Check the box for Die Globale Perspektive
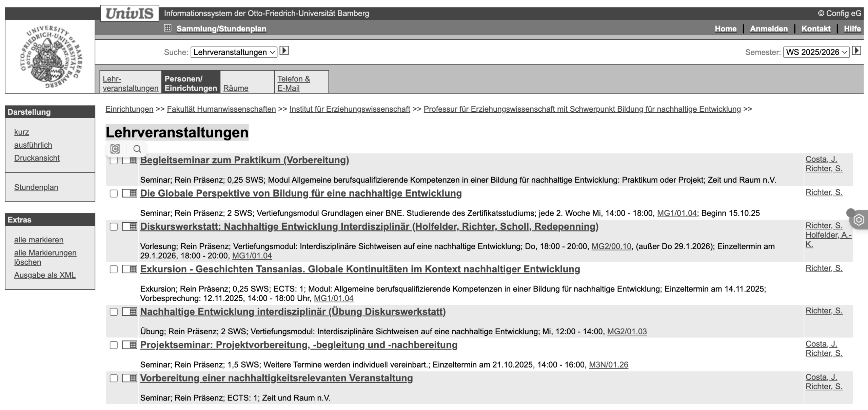The height and width of the screenshot is (410, 868). click(x=114, y=193)
